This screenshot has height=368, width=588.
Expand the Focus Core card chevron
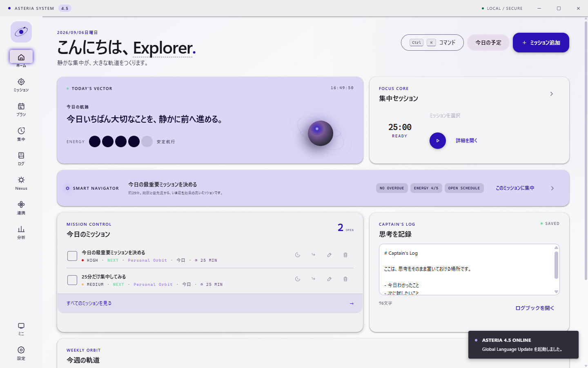[x=552, y=94]
